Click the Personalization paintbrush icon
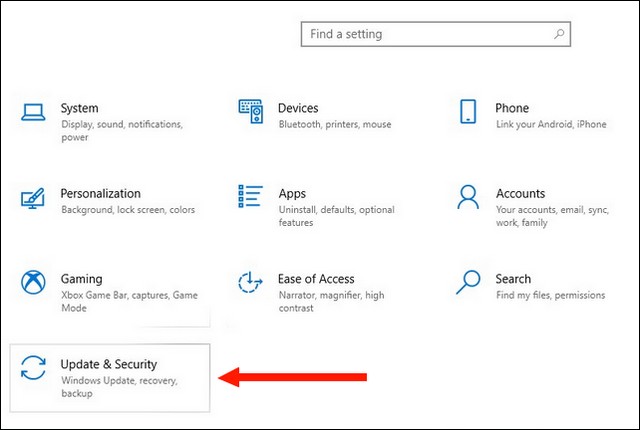Viewport: 640px width, 430px height. [x=33, y=198]
